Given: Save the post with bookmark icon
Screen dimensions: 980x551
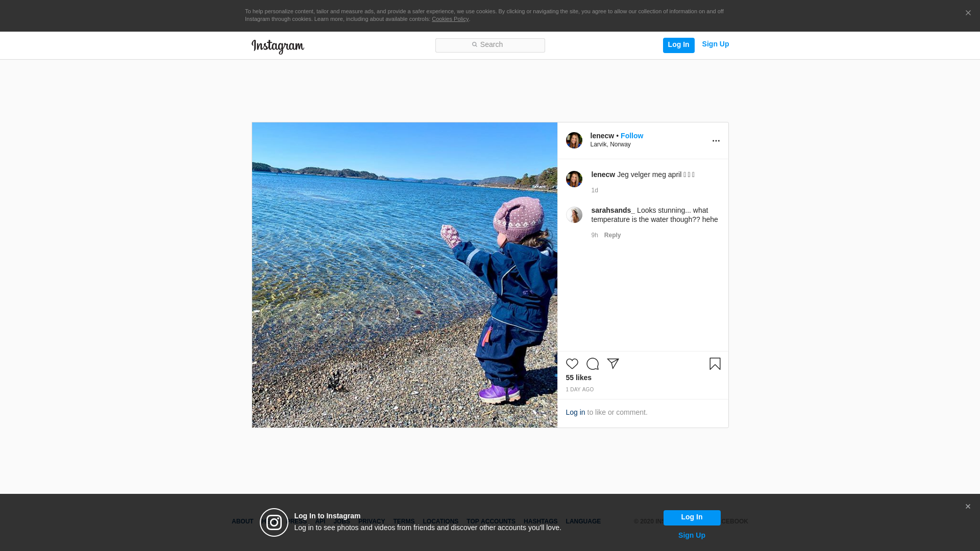Looking at the screenshot, I should coord(715,364).
